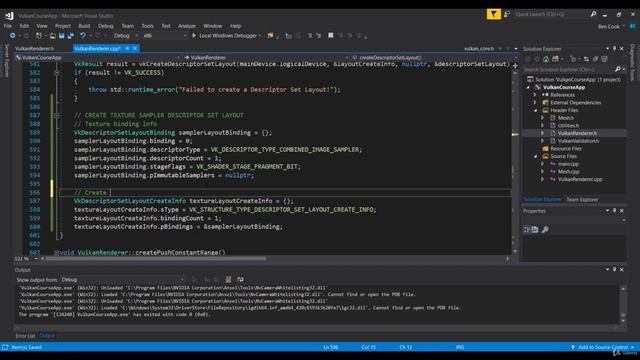Click the editor zoom level 121 % box
640x360 pixels.
click(x=25, y=259)
